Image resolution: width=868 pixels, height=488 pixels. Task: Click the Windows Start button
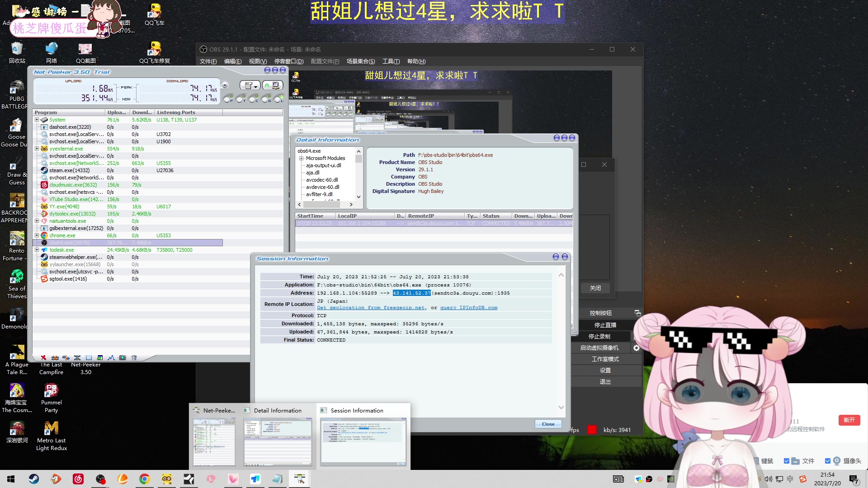pos(11,479)
